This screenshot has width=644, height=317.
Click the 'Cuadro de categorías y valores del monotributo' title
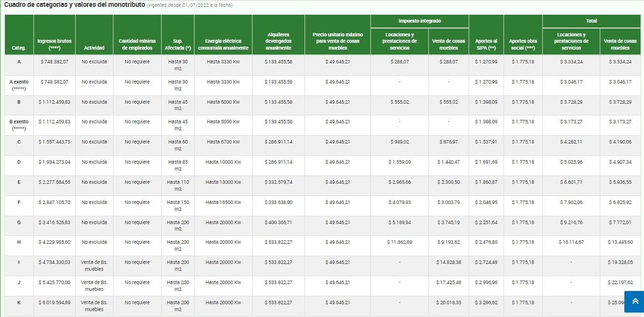click(75, 5)
